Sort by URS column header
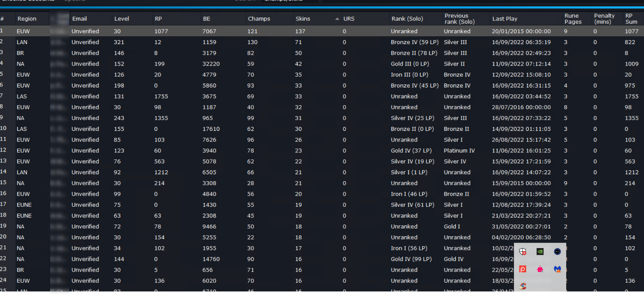The width and height of the screenshot is (644, 297). pyautogui.click(x=349, y=19)
